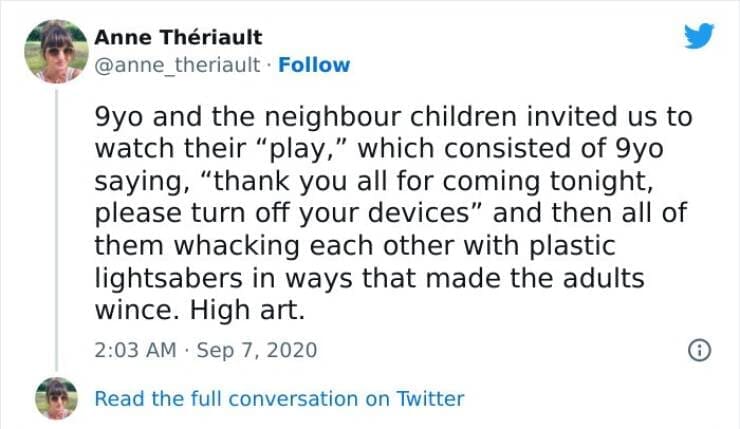Open the 2:03 AM timestamp
The height and width of the screenshot is (429, 740).
pos(135,350)
